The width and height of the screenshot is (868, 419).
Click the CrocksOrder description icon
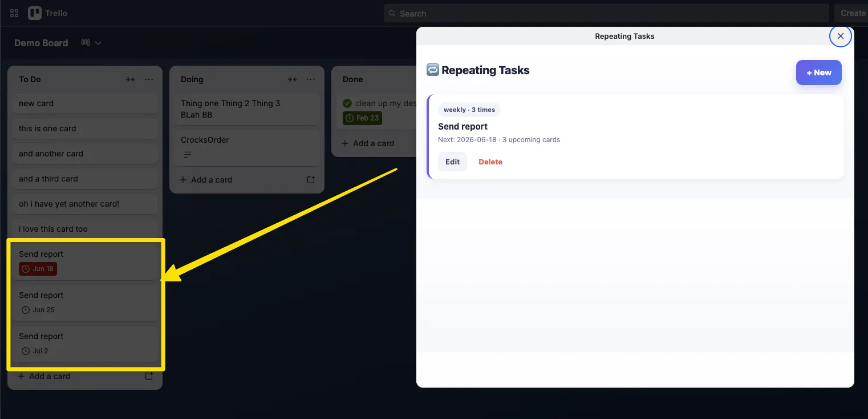(188, 155)
